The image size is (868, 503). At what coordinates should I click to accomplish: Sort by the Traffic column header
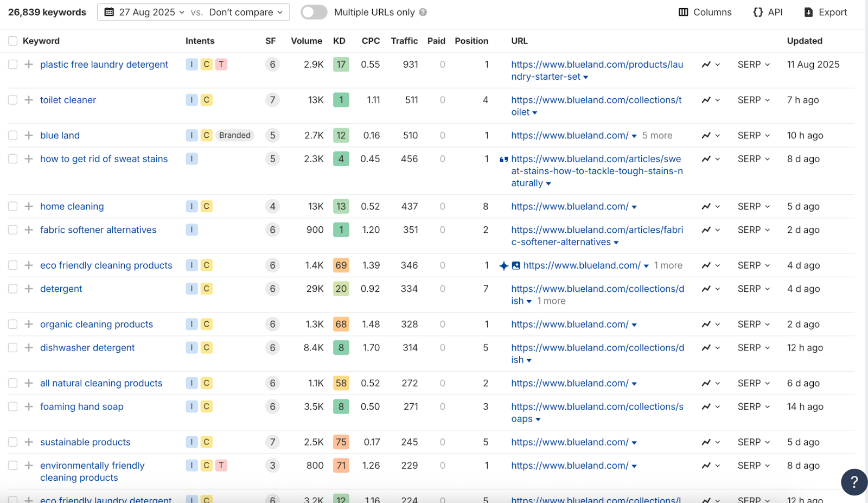(404, 41)
